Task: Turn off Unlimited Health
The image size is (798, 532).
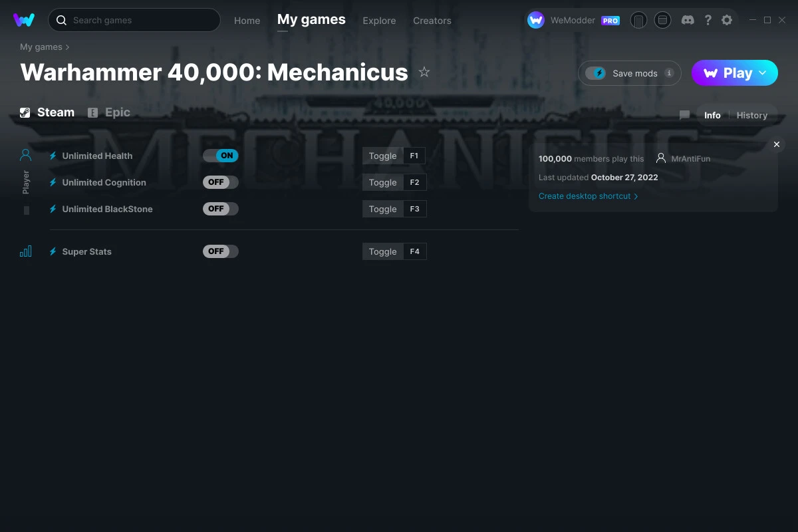Action: point(220,155)
